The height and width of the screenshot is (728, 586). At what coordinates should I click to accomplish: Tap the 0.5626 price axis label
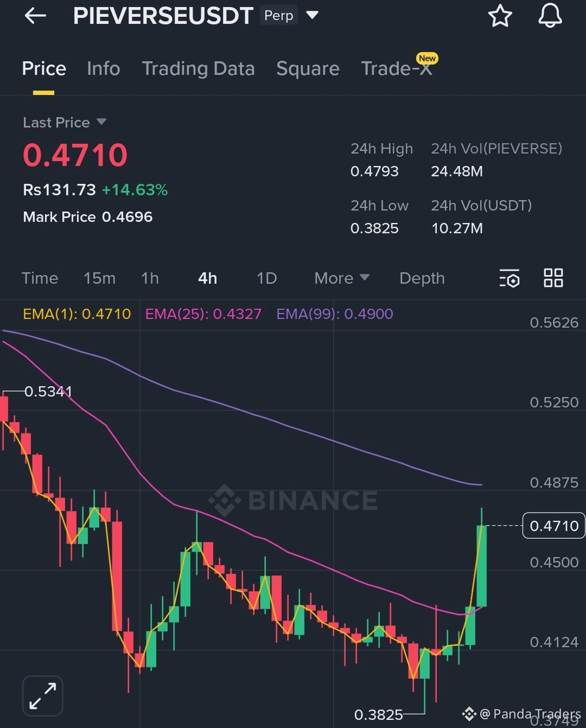click(554, 323)
